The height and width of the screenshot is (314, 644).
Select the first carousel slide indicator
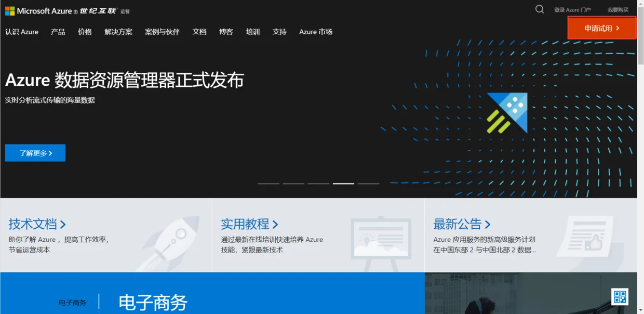pyautogui.click(x=269, y=184)
